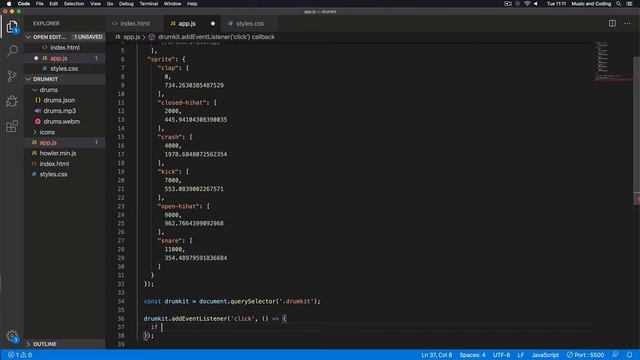The width and height of the screenshot is (640, 360).
Task: Click the Spaces: 4 indentation status item
Action: (472, 355)
